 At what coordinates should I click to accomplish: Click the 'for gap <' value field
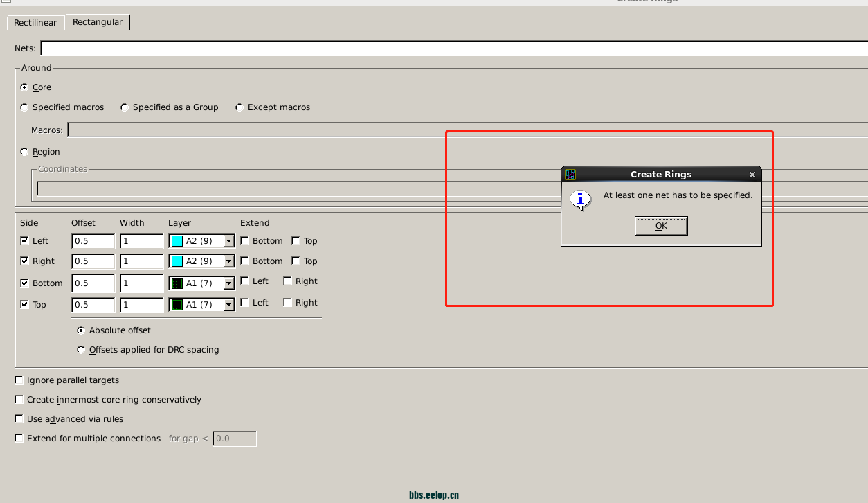pyautogui.click(x=235, y=439)
